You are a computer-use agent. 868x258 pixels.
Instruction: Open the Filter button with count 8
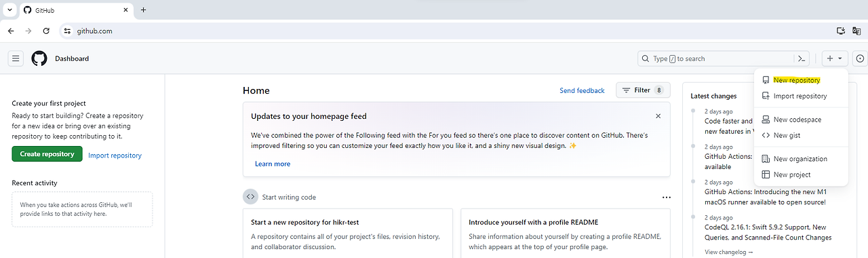(x=643, y=90)
